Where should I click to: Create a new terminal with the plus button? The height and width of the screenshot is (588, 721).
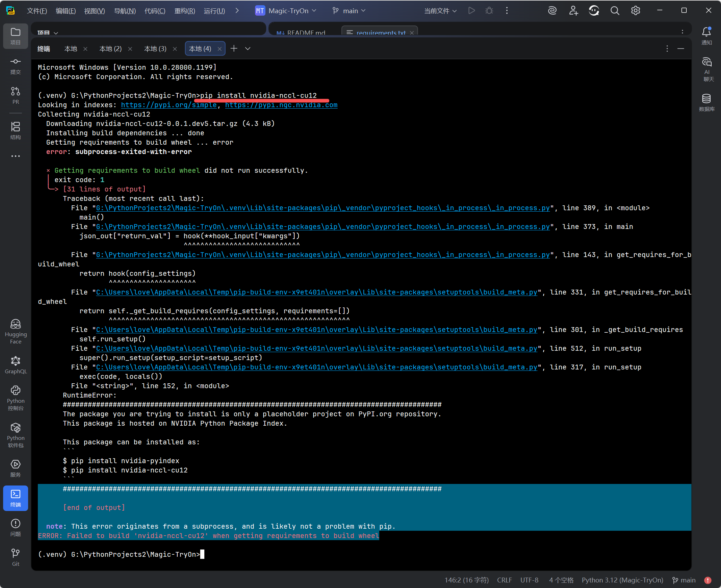[x=234, y=49]
